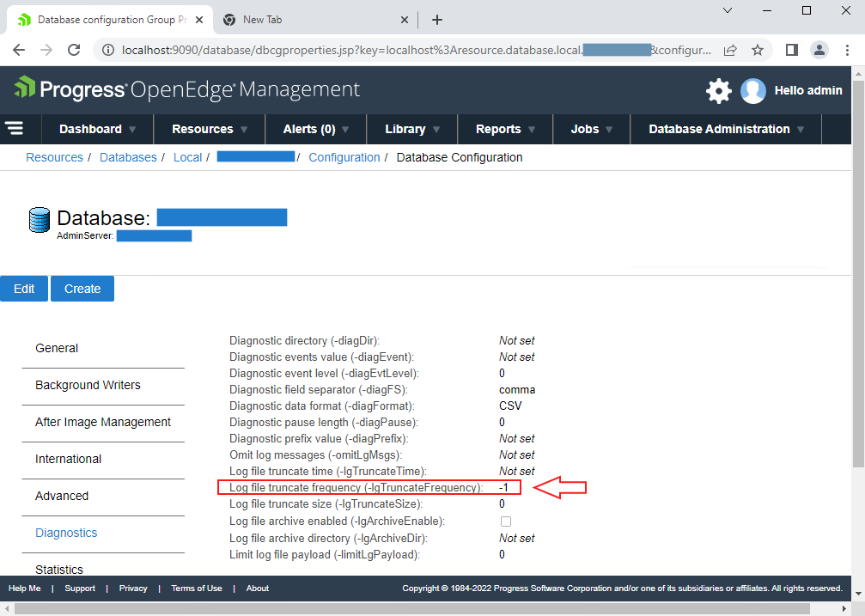Expand the Alerts (0) dropdown menu

[315, 129]
